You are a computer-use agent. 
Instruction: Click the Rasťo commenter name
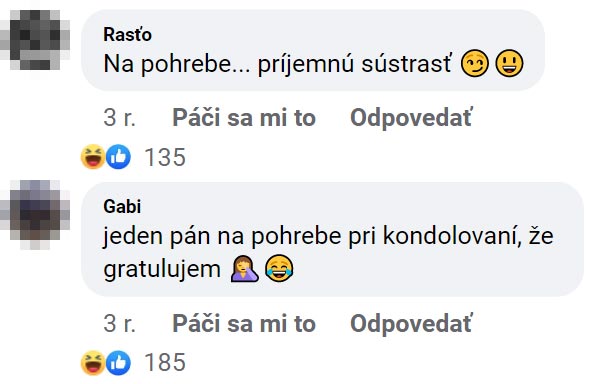pyautogui.click(x=127, y=35)
